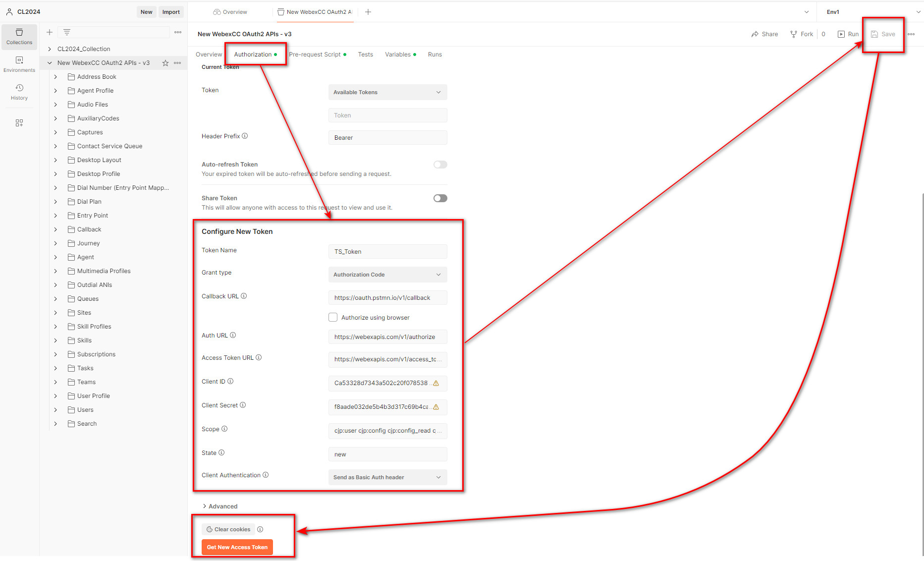Click the Token Name input field
Viewport: 924px width, 561px height.
(387, 252)
